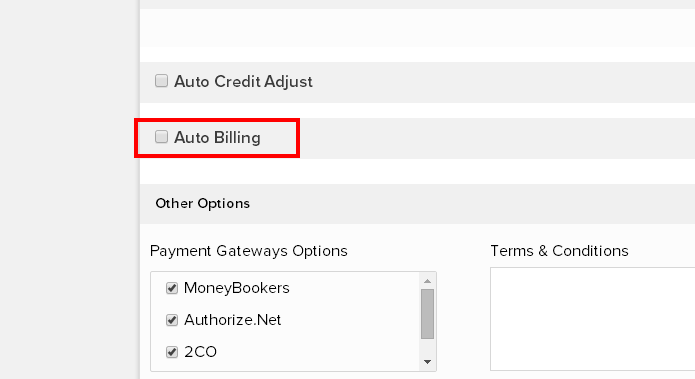
Task: Click the Auto Credit Adjust label text
Action: 243,82
